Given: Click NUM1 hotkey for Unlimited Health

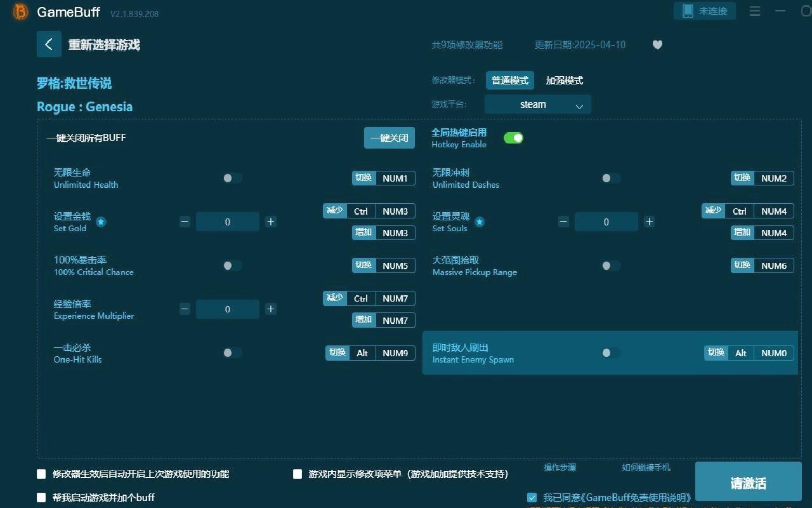Looking at the screenshot, I should [384, 178].
